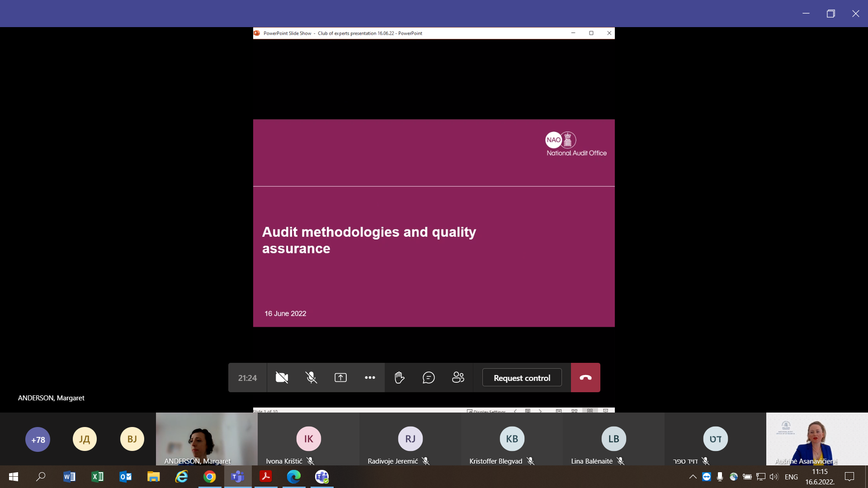Change the ENG input language
The width and height of the screenshot is (868, 488).
pos(791,477)
